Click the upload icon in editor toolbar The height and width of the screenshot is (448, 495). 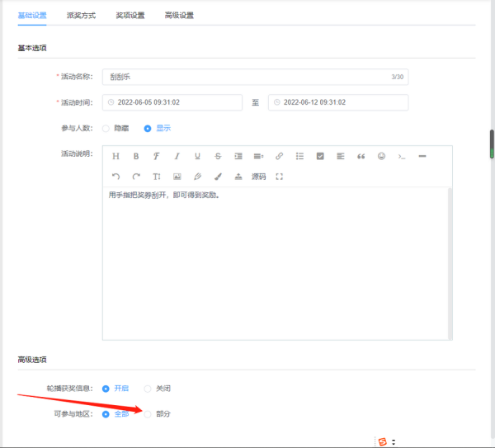[238, 177]
